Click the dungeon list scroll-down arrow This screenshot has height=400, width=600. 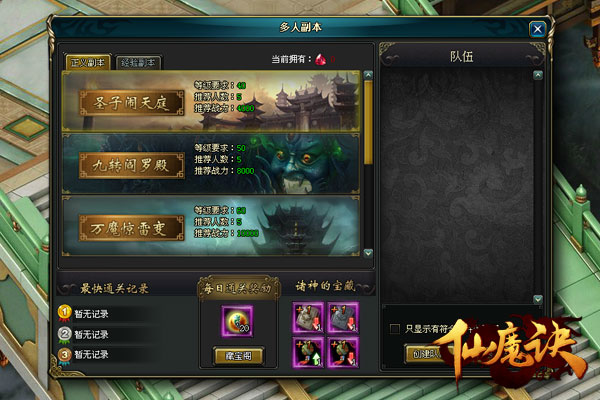tap(368, 253)
